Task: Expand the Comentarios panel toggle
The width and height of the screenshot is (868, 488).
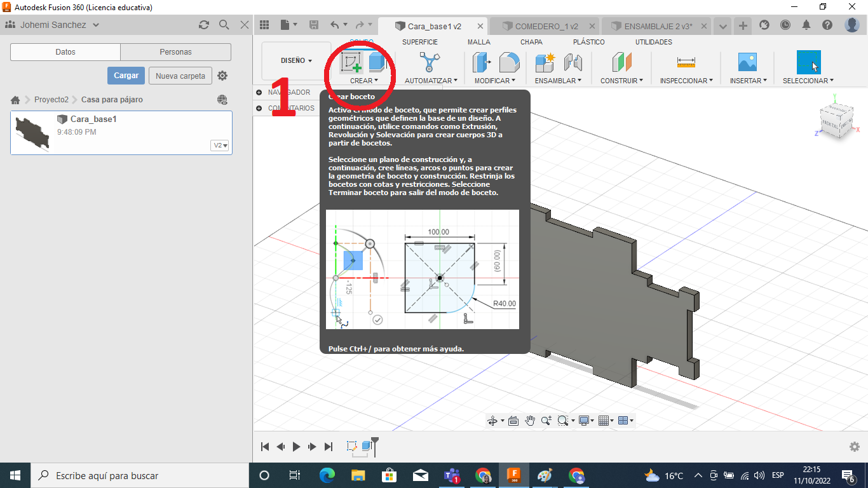Action: 259,109
